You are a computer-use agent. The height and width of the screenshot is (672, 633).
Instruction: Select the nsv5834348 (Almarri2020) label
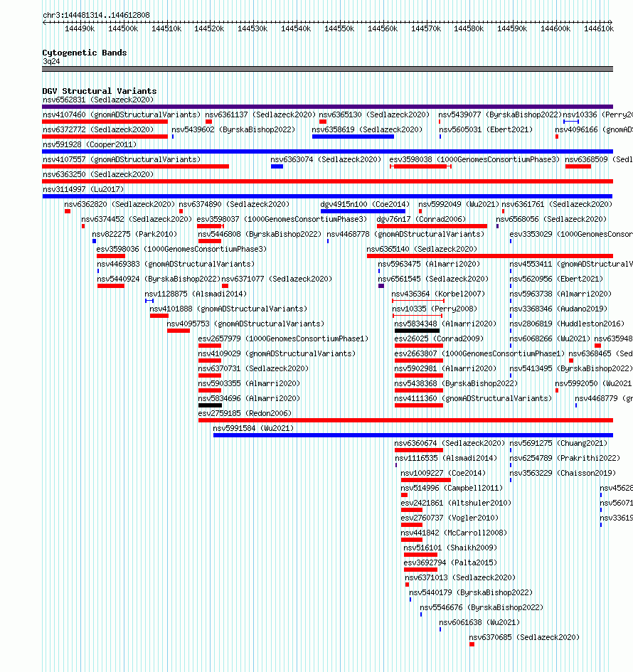[445, 324]
